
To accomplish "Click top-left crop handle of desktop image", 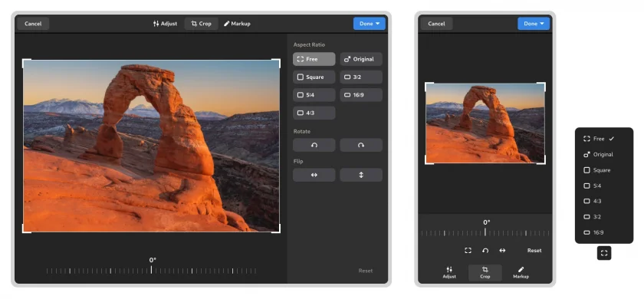I will point(26,63).
